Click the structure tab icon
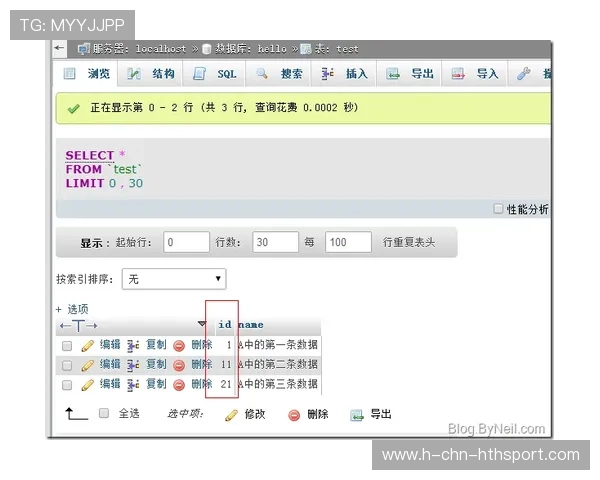 [134, 73]
